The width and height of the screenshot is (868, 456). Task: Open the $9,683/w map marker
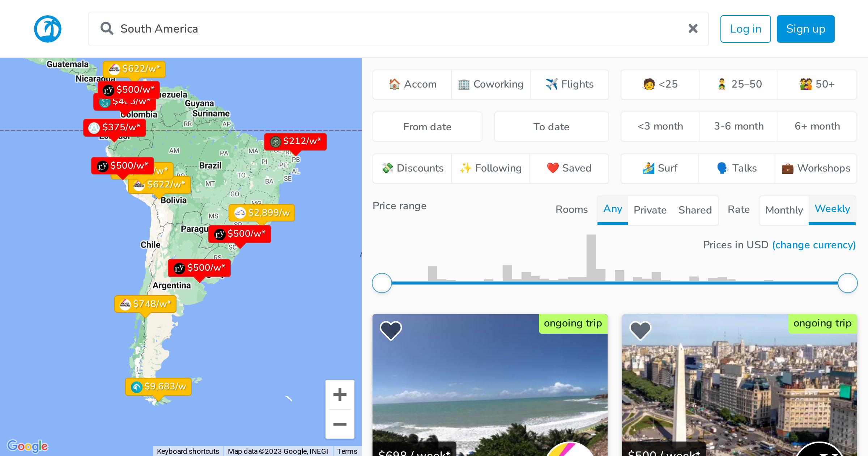click(x=158, y=387)
